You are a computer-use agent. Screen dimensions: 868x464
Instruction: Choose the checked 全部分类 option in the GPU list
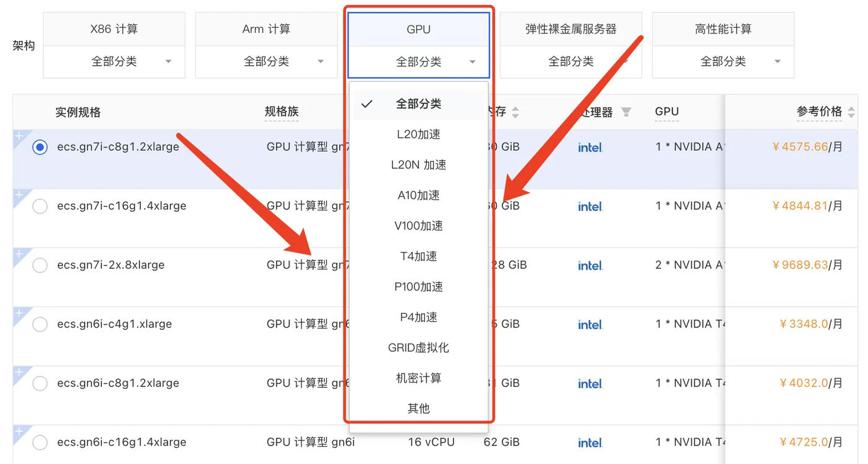[x=418, y=104]
